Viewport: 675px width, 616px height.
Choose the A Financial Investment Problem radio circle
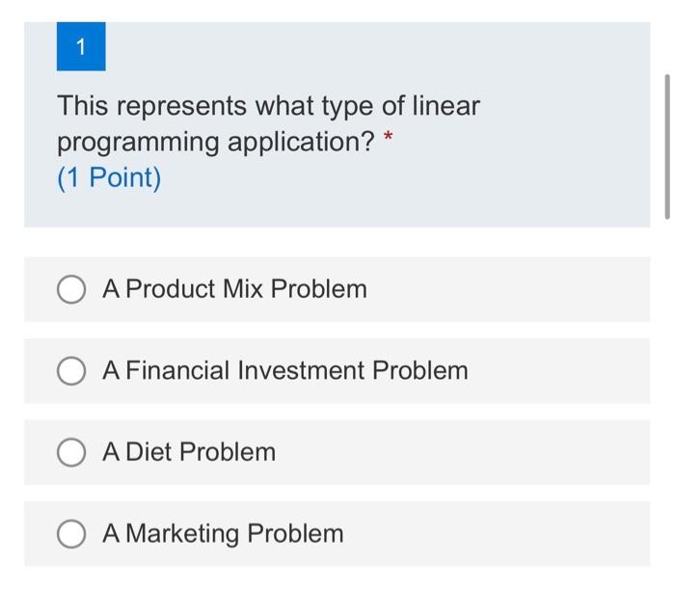pyautogui.click(x=71, y=371)
